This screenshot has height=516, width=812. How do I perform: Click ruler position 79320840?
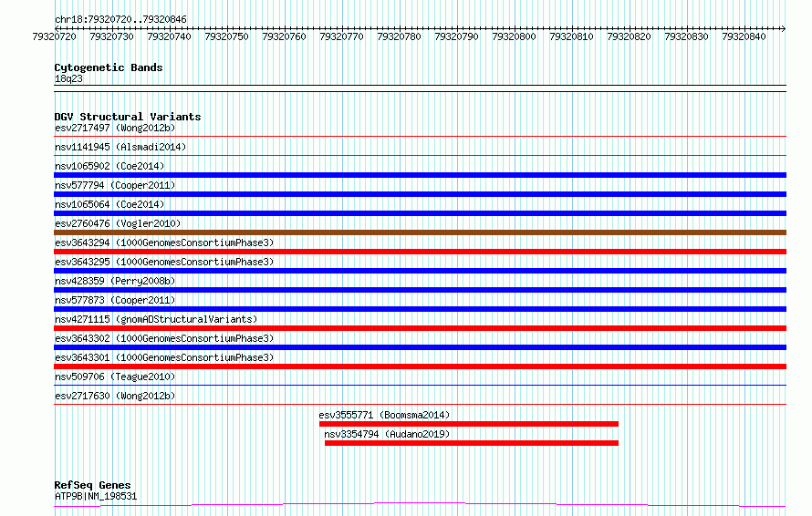[x=744, y=36]
